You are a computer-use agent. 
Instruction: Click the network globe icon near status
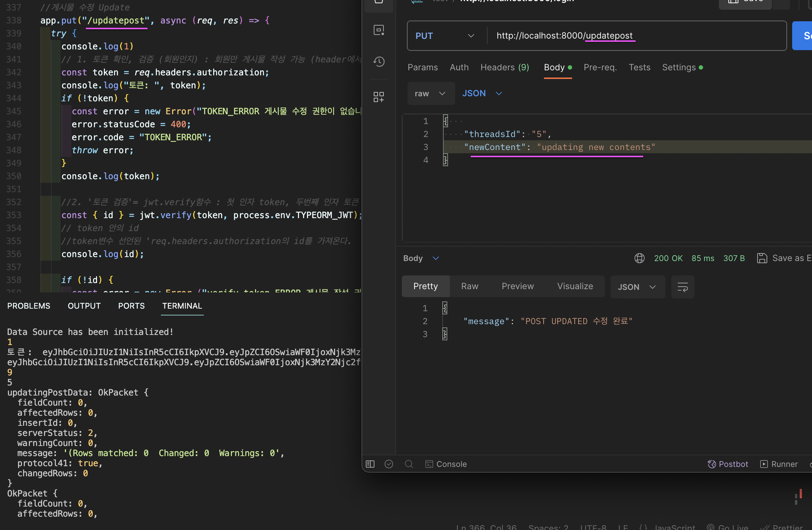pyautogui.click(x=639, y=258)
